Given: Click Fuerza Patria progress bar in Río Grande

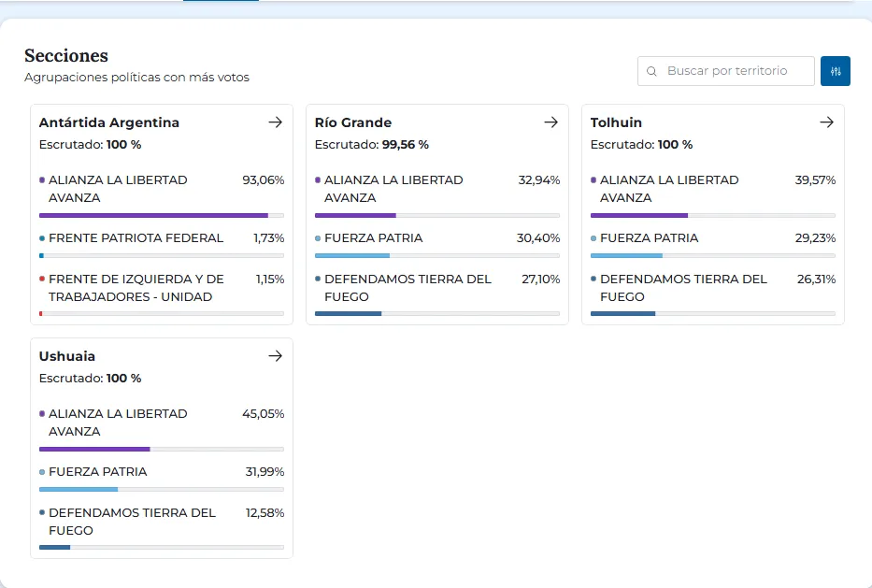Looking at the screenshot, I should pyautogui.click(x=436, y=255).
